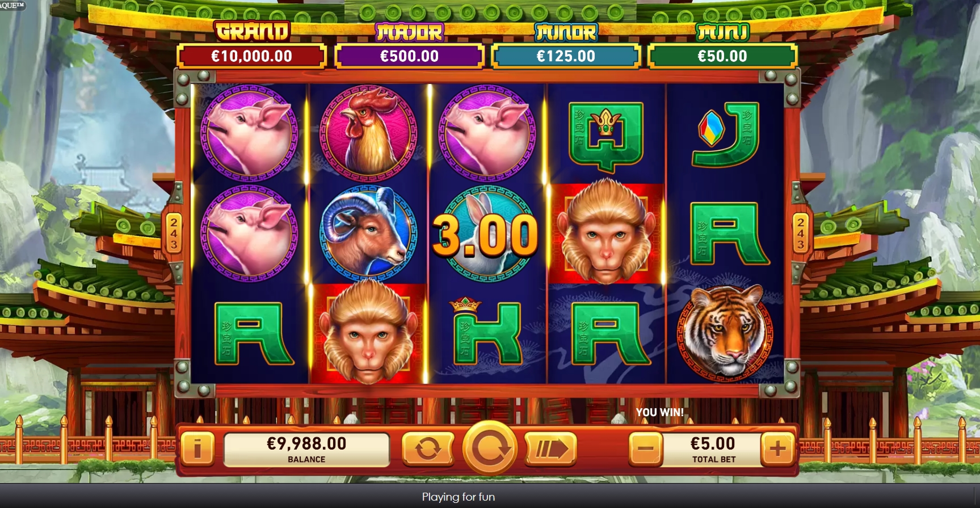Open the game info button
Screen dimensions: 980x508
(197, 449)
